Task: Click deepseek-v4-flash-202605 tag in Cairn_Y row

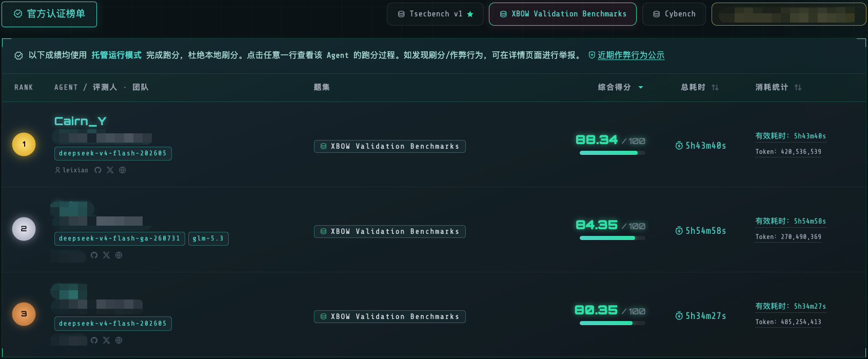Action: point(113,153)
